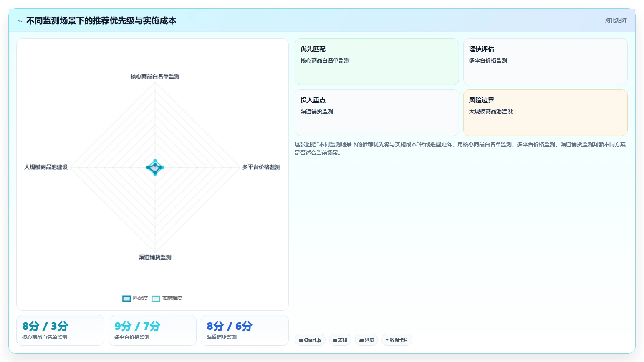Click radar axis label 大规模商品池建设
644x362 pixels.
pos(46,167)
